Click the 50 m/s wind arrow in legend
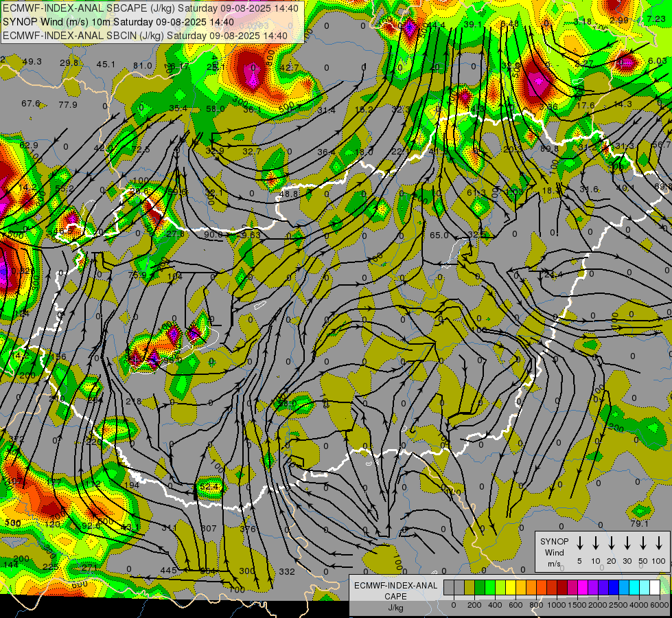The height and width of the screenshot is (618, 672). tap(643, 542)
